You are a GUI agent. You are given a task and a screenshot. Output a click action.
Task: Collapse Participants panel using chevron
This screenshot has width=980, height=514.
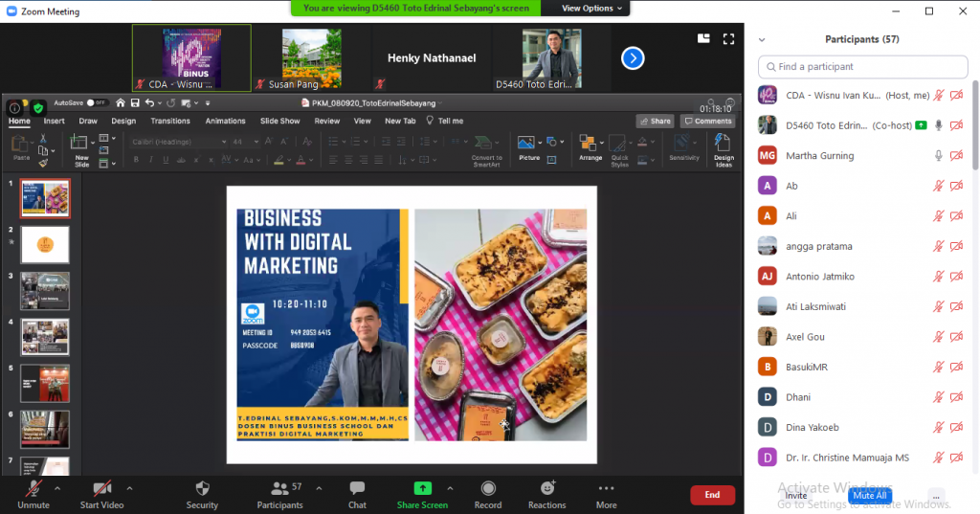pyautogui.click(x=762, y=40)
